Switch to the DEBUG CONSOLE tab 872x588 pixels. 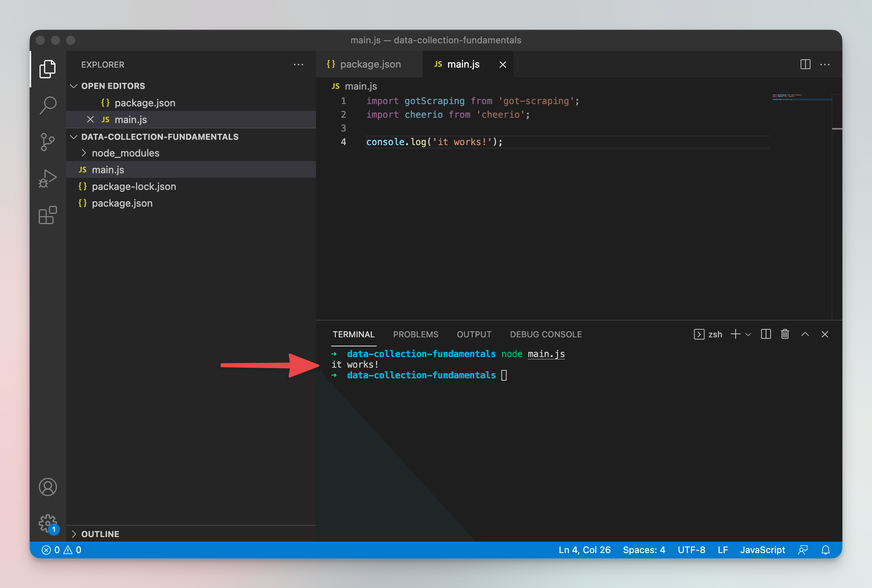[x=545, y=334]
